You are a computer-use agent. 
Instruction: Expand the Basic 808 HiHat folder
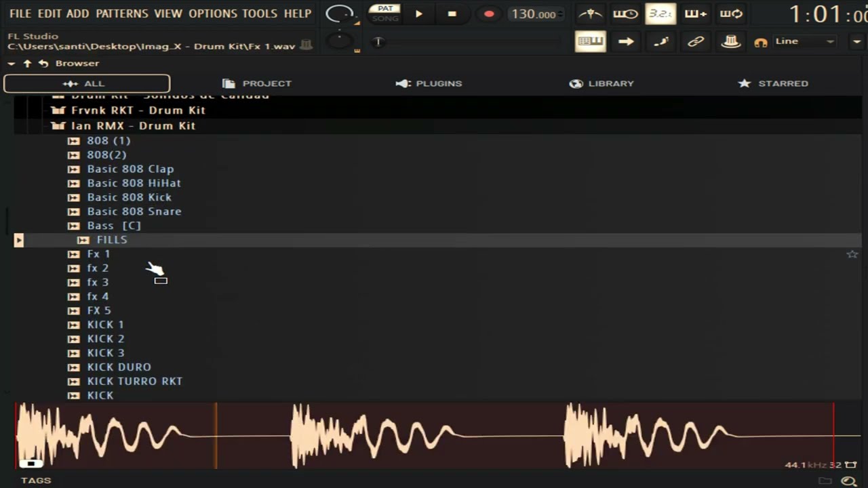pos(124,184)
